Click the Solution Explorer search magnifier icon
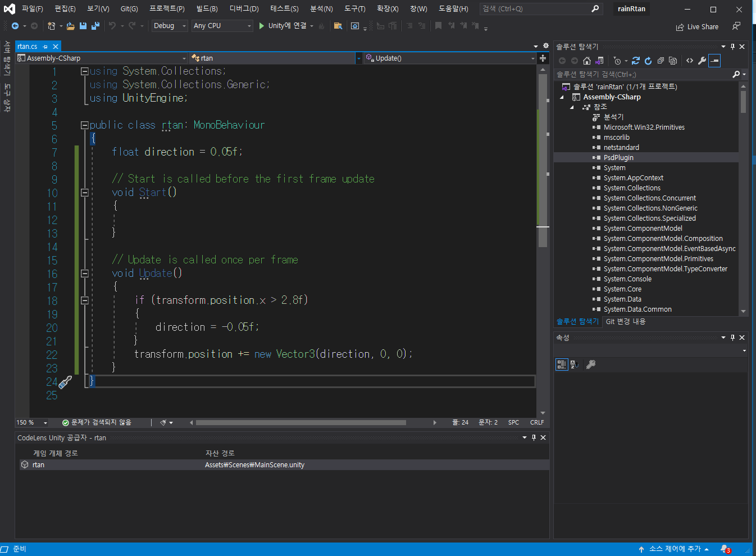The height and width of the screenshot is (556, 756). pyautogui.click(x=736, y=74)
